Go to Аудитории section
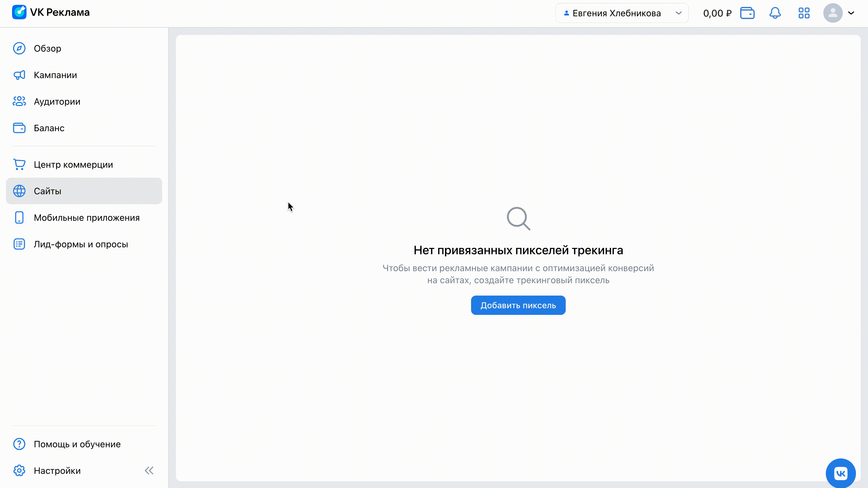Image resolution: width=868 pixels, height=488 pixels. [57, 102]
